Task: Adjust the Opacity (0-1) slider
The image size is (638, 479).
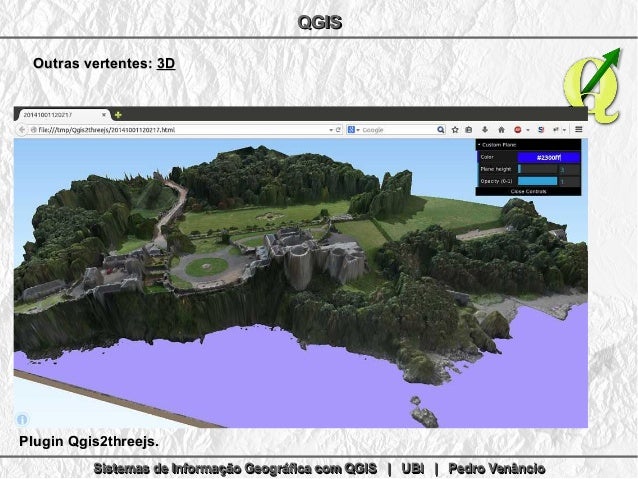Action: click(537, 181)
